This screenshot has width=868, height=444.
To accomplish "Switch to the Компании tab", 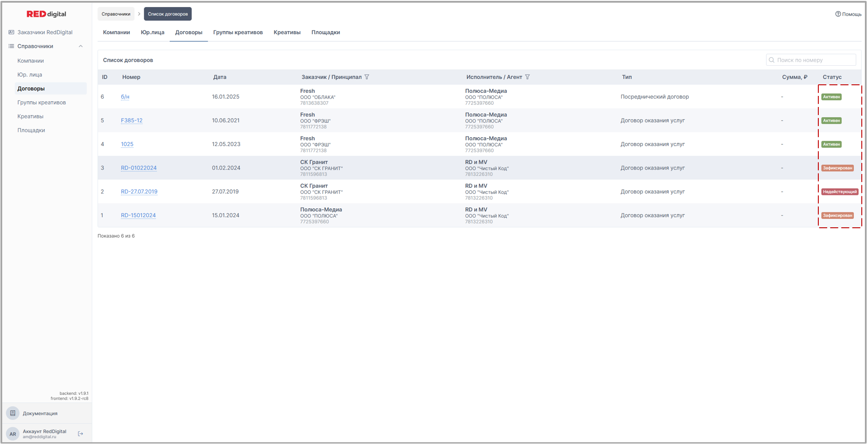I will pyautogui.click(x=117, y=32).
